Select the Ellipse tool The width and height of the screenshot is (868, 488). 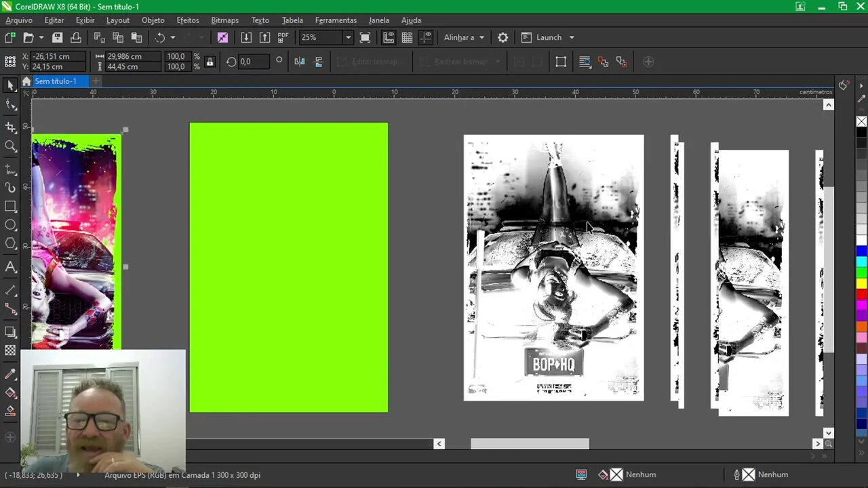(x=10, y=224)
